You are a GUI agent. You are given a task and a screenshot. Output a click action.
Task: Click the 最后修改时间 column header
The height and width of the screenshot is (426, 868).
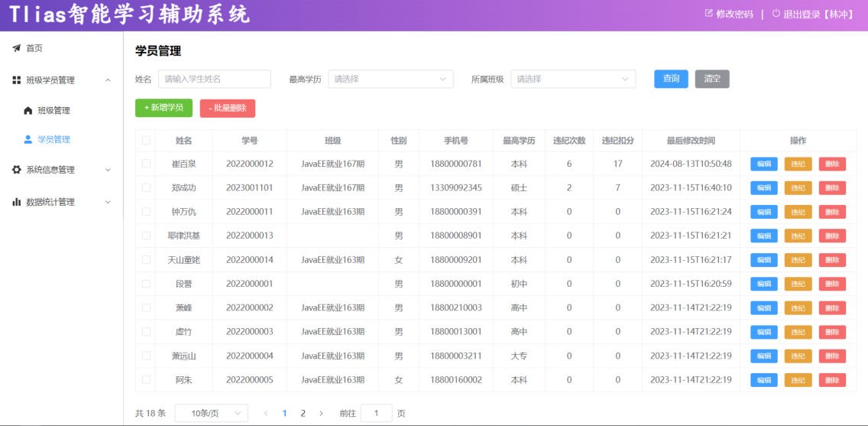[691, 141]
